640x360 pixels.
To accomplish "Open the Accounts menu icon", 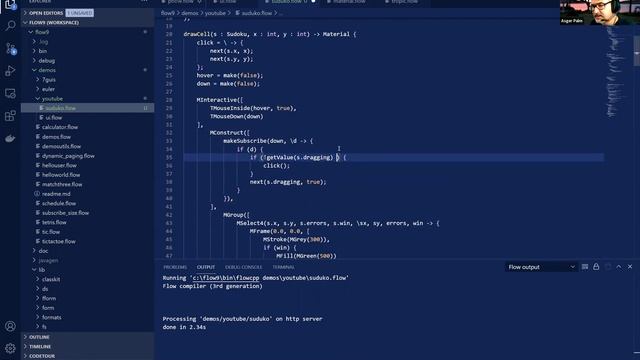I will [x=10, y=326].
